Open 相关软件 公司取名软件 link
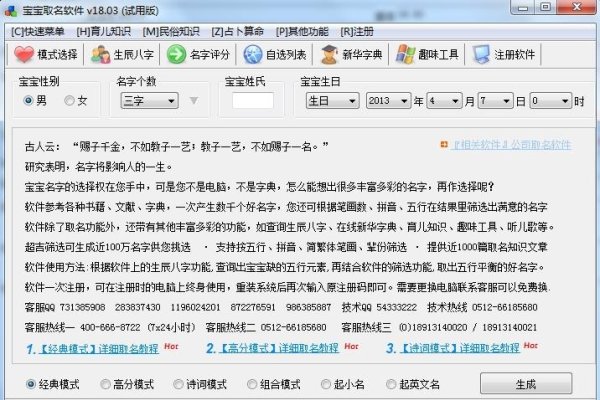The width and height of the screenshot is (600, 400). coord(512,145)
